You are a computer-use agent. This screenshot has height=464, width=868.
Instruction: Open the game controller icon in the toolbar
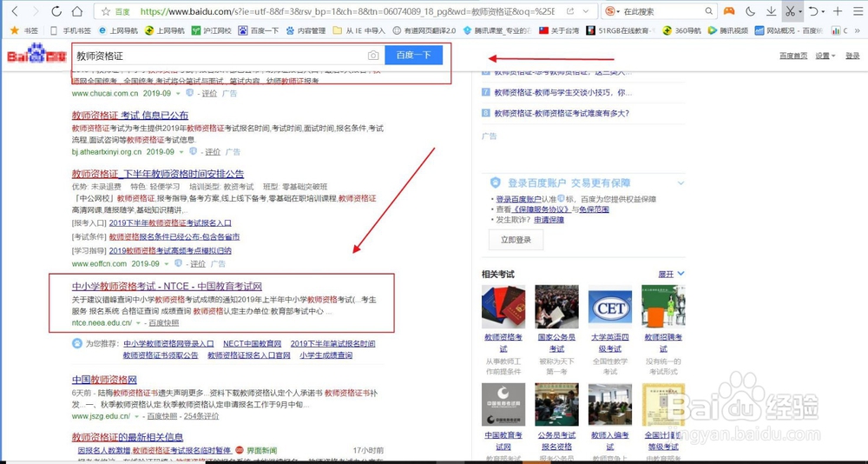pyautogui.click(x=730, y=11)
